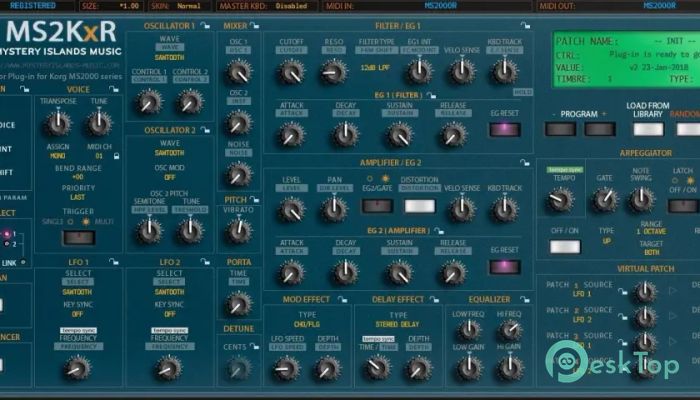Click the Oscillator 1 Control 1 knob
The width and height of the screenshot is (700, 400).
pos(149,101)
